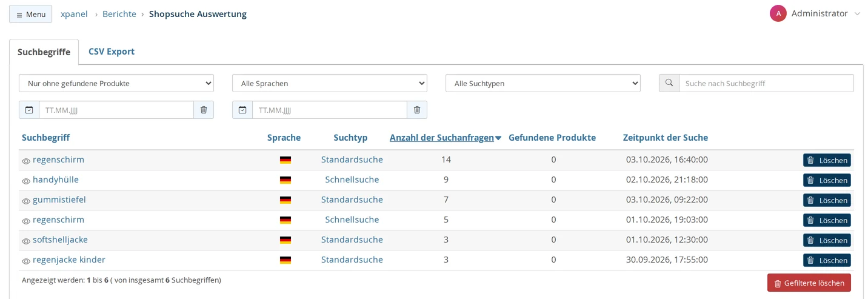
Task: Click the 'Shopsuche Auswertung' breadcrumb title
Action: [x=198, y=14]
